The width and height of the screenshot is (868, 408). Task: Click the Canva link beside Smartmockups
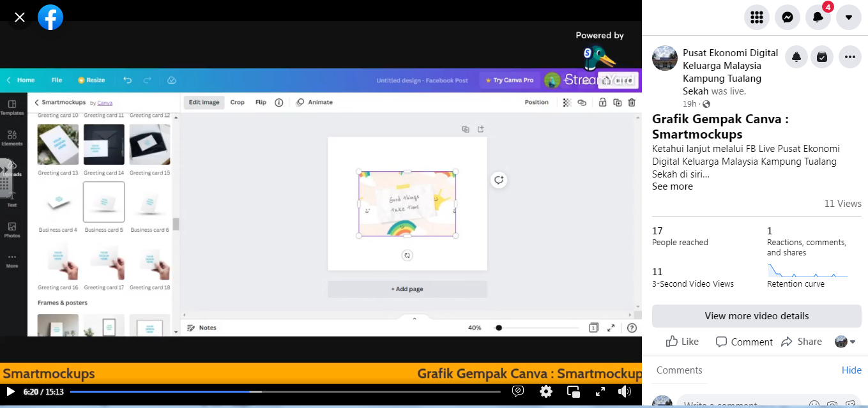coord(105,103)
